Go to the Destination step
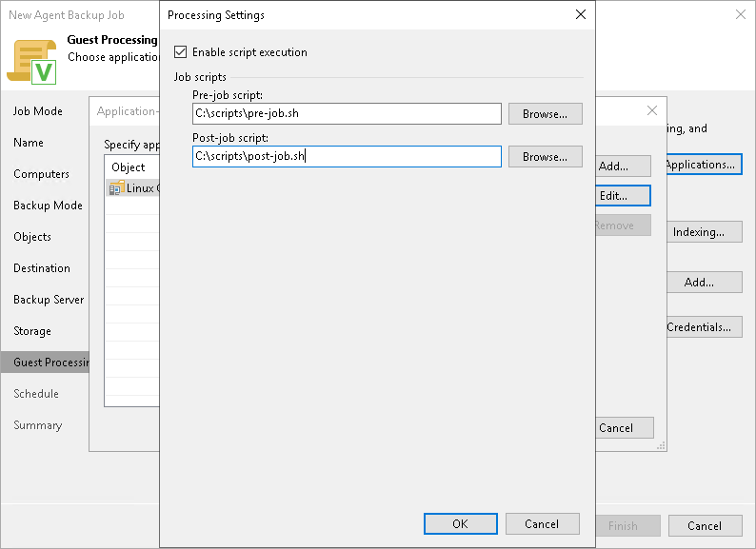The width and height of the screenshot is (756, 549). coord(42,268)
